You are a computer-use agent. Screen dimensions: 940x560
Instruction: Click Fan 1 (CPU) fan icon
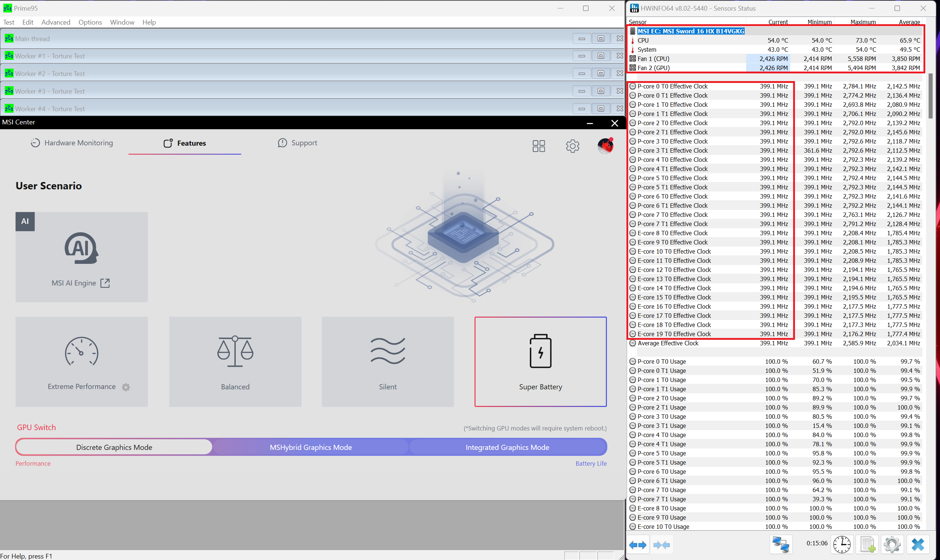[633, 58]
